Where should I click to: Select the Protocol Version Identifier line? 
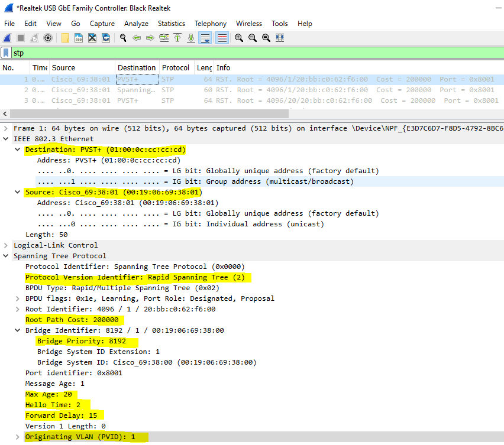pos(135,277)
